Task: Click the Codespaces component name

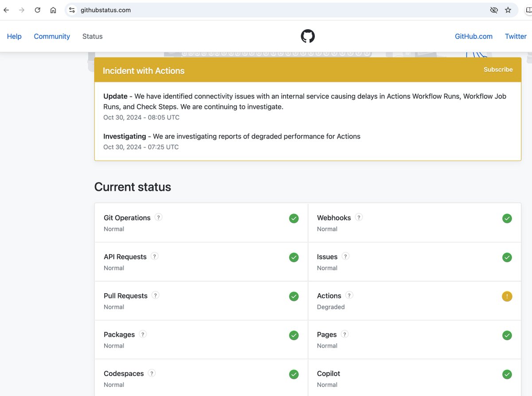Action: pyautogui.click(x=124, y=374)
